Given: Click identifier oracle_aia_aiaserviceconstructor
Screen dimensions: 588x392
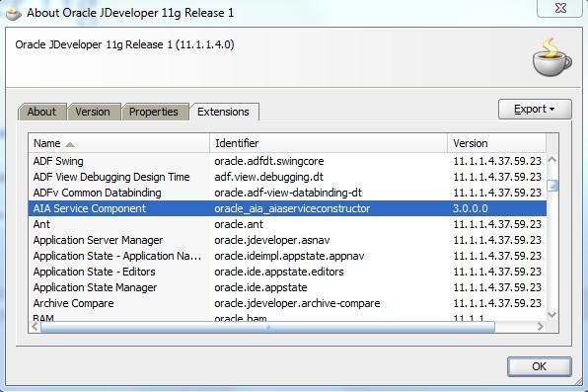Looking at the screenshot, I should [x=292, y=208].
